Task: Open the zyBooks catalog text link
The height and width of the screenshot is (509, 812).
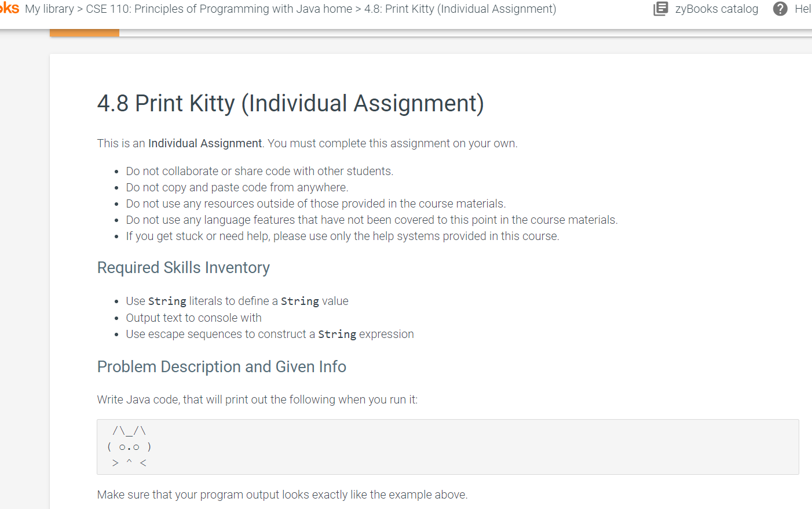Action: (x=716, y=9)
